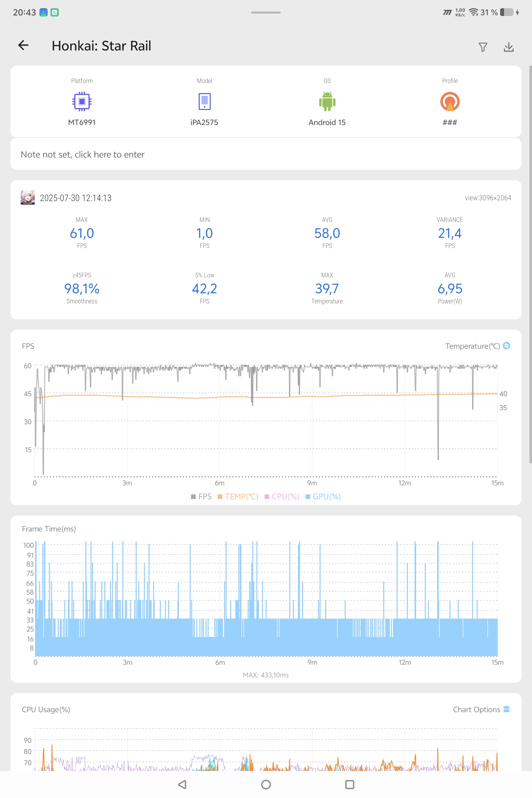This screenshot has width=532, height=798.
Task: Tap the Honkai: Star Rail title
Action: 102,46
